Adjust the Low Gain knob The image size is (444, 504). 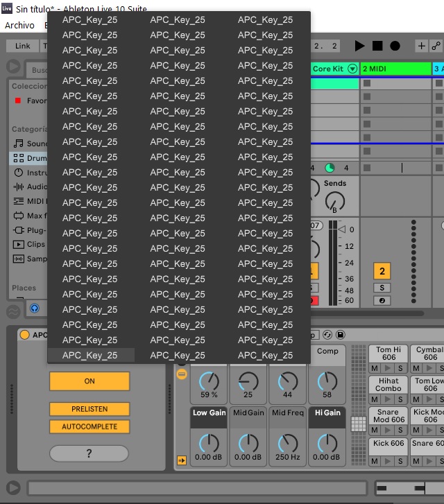tap(209, 444)
